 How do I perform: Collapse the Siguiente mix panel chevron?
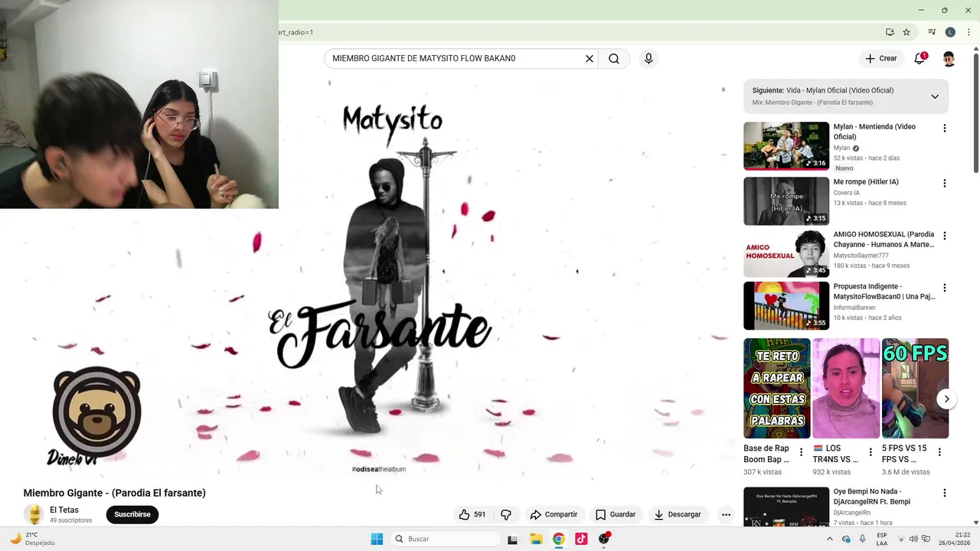(935, 96)
